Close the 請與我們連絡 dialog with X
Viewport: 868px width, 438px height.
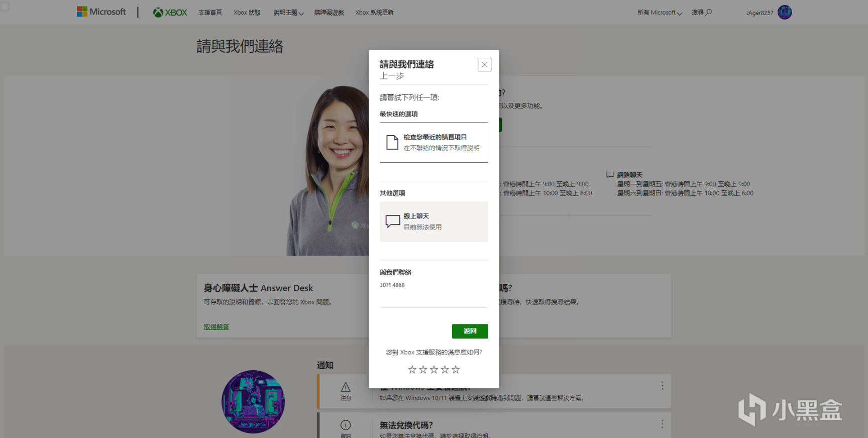484,65
